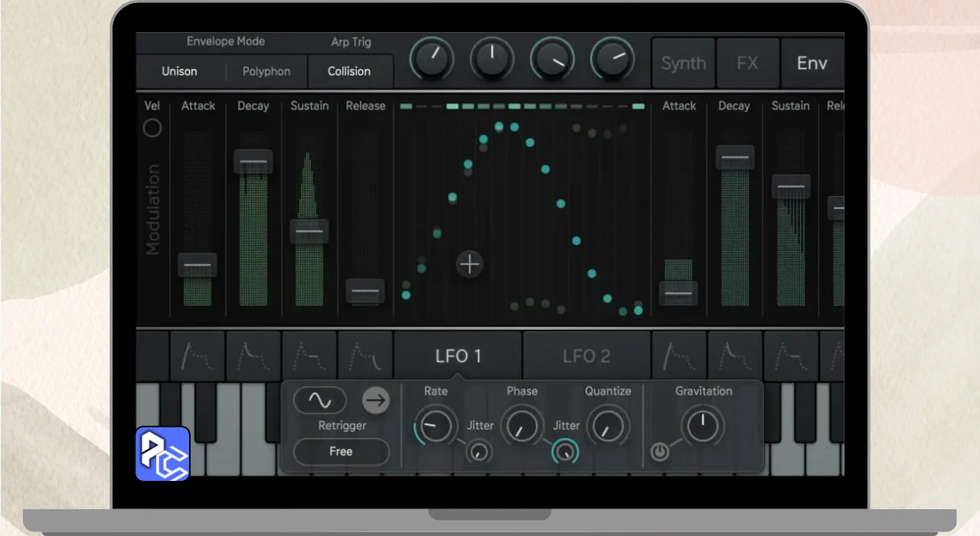Switch to the FX tab
980x536 pixels.
[x=747, y=63]
